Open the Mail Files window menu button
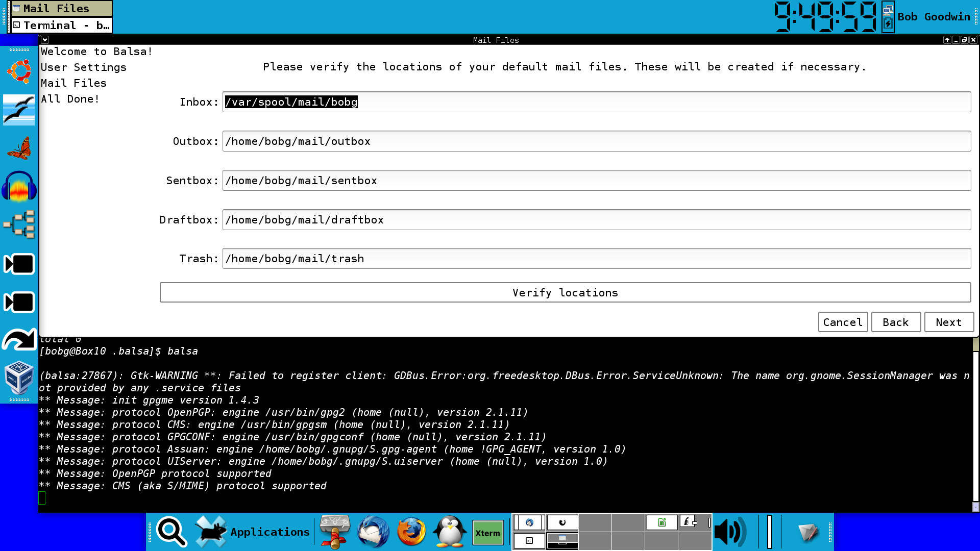Image resolution: width=980 pixels, height=551 pixels. click(45, 40)
